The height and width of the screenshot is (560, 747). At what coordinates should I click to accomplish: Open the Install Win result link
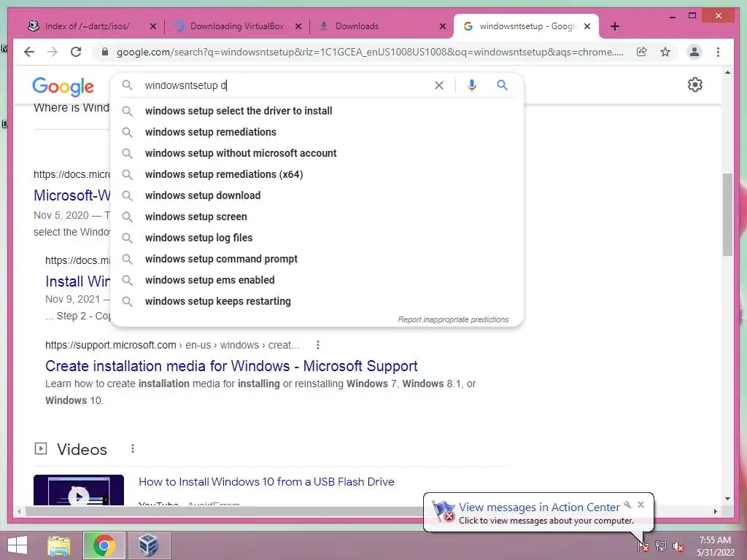[77, 281]
